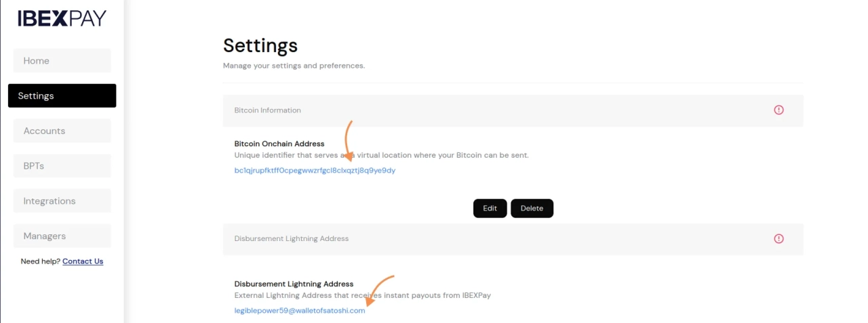Open the Accounts section
Image resolution: width=868 pixels, height=323 pixels.
[62, 131]
